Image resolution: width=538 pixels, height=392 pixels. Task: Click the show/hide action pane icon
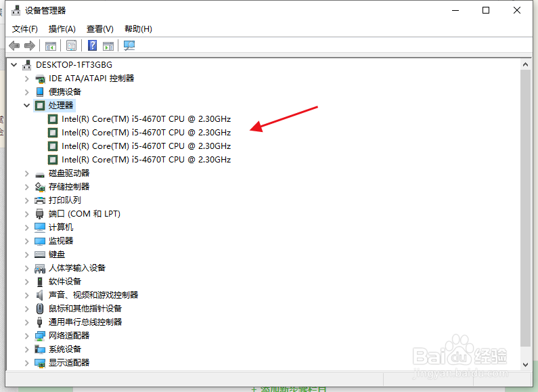(108, 45)
